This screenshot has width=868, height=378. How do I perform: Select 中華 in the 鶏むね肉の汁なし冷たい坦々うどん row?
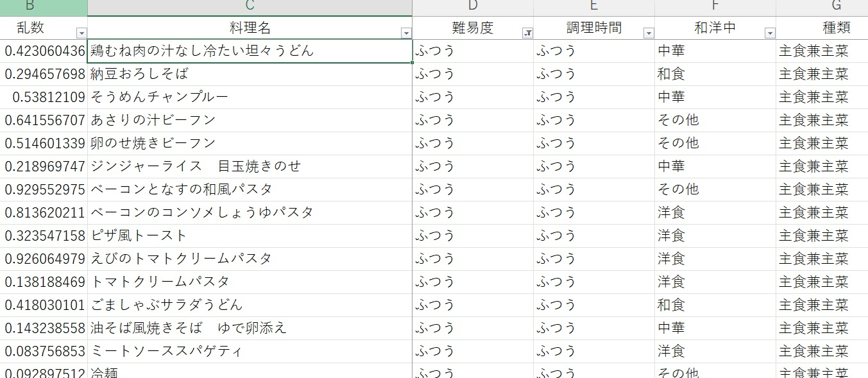pyautogui.click(x=715, y=51)
